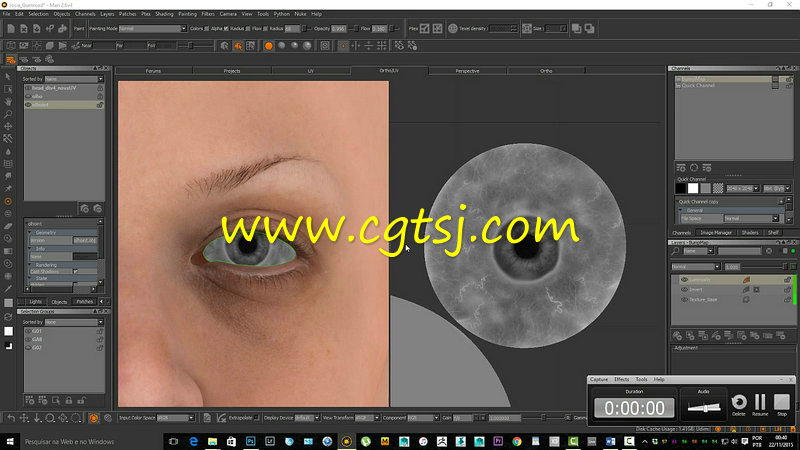This screenshot has width=800, height=450.
Task: Open Objects Sorted by dropdown
Action: 74,79
